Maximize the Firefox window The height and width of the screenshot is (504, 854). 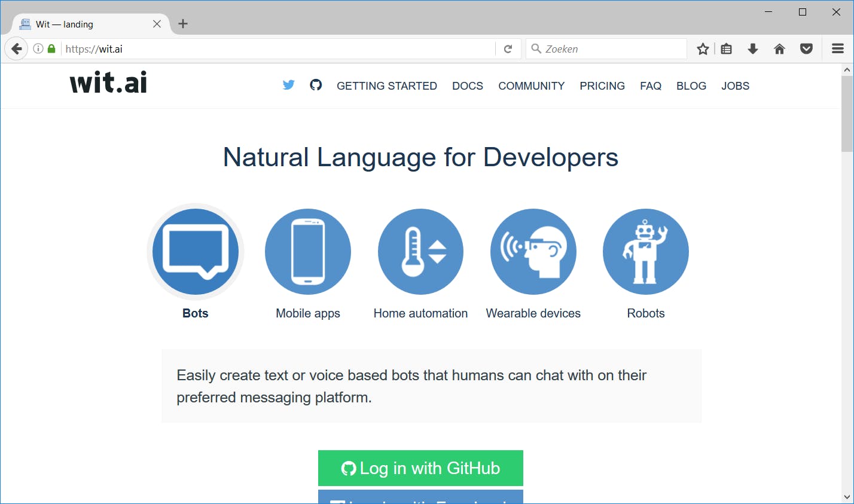803,12
